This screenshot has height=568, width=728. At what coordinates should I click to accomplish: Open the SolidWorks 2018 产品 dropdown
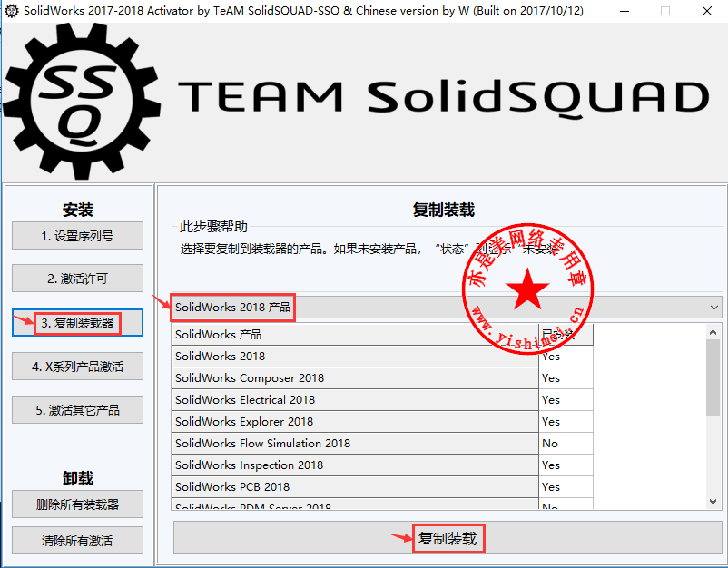pos(447,308)
